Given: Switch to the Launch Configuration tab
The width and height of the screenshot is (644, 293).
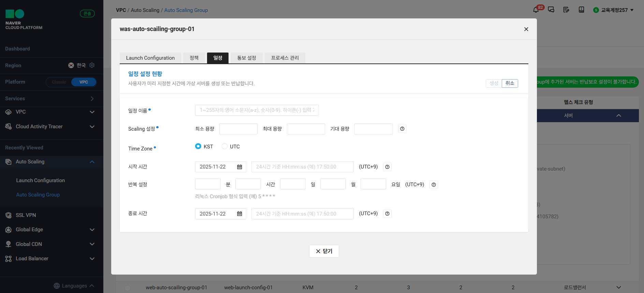Looking at the screenshot, I should [150, 58].
